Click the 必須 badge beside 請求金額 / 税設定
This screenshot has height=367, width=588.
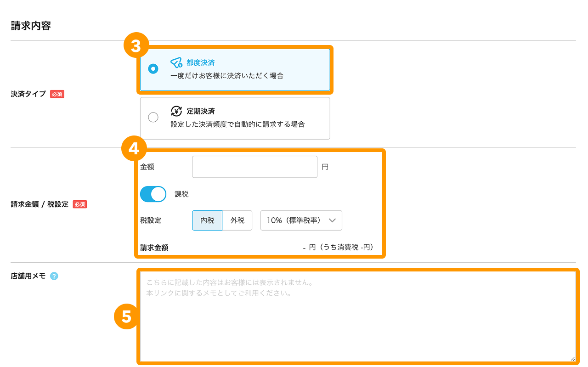coord(80,204)
